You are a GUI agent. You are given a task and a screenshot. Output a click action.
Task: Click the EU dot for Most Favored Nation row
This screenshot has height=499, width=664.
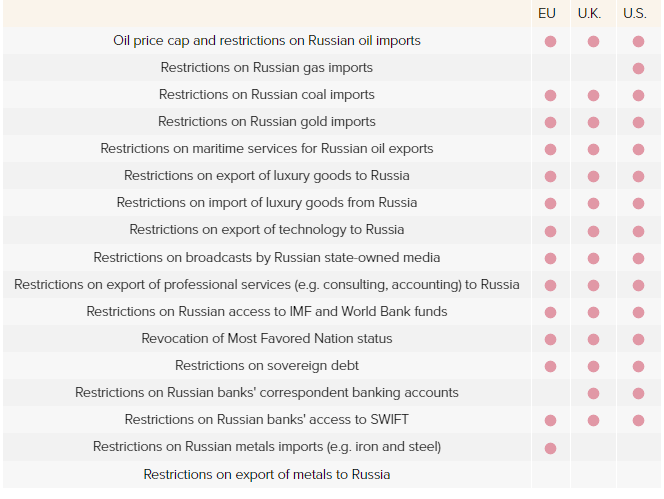[x=550, y=339]
